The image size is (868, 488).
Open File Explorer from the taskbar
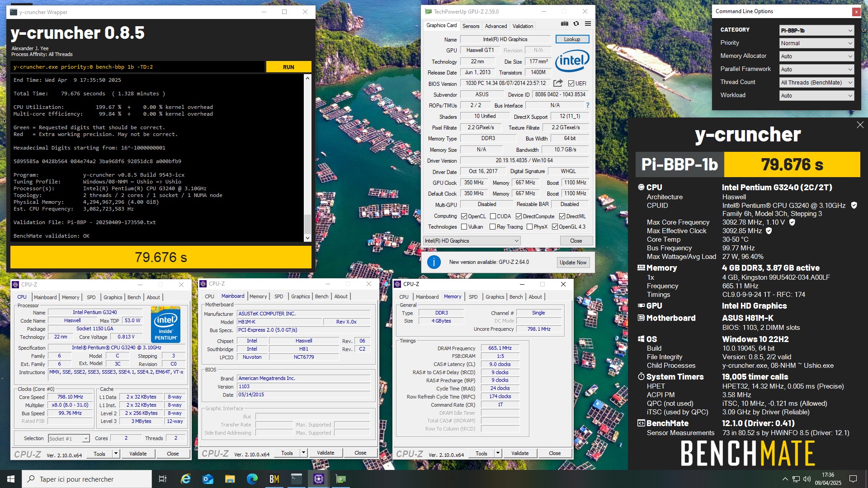(230, 479)
